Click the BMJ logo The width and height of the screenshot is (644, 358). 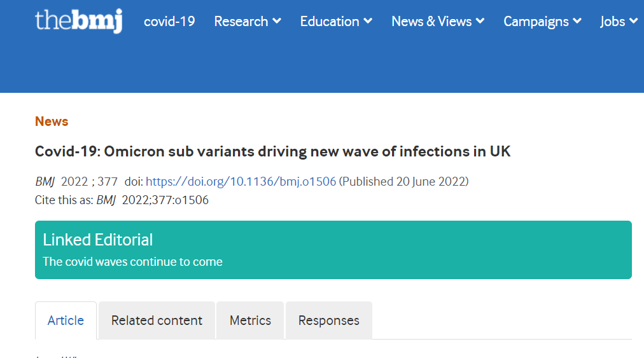(x=78, y=21)
